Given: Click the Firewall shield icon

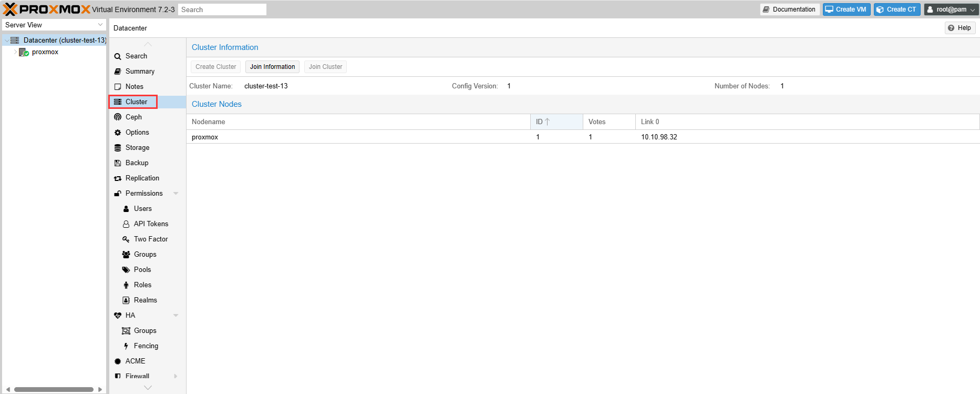Looking at the screenshot, I should 118,376.
